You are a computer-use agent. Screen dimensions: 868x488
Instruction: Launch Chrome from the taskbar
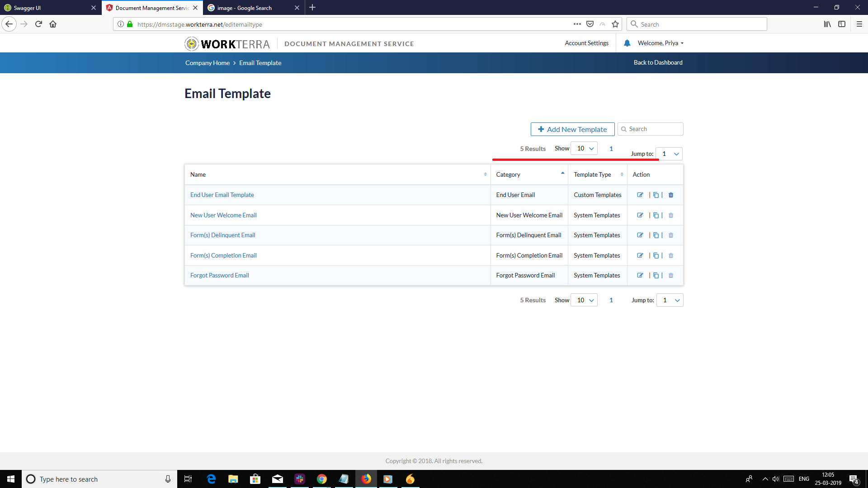pos(322,479)
